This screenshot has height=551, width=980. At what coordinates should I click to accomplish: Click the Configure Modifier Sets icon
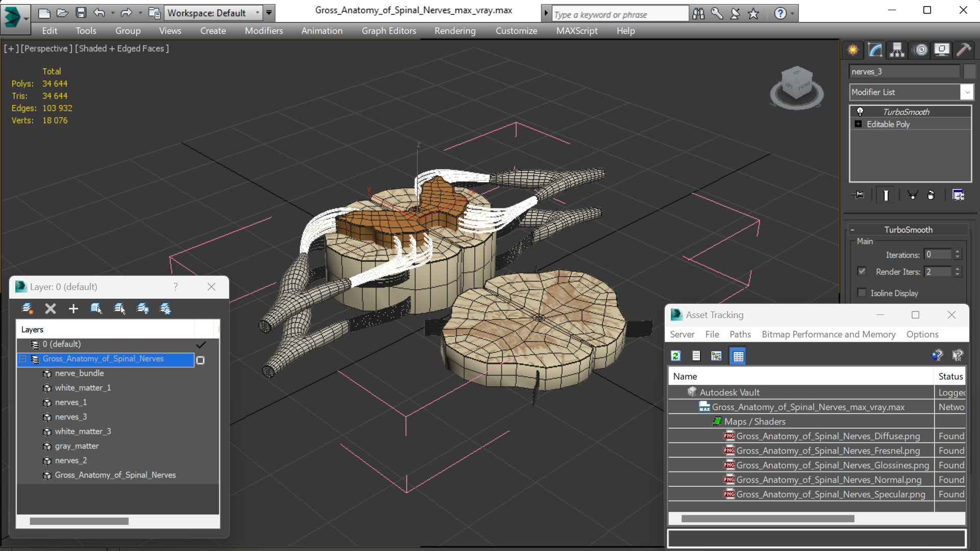click(x=958, y=195)
